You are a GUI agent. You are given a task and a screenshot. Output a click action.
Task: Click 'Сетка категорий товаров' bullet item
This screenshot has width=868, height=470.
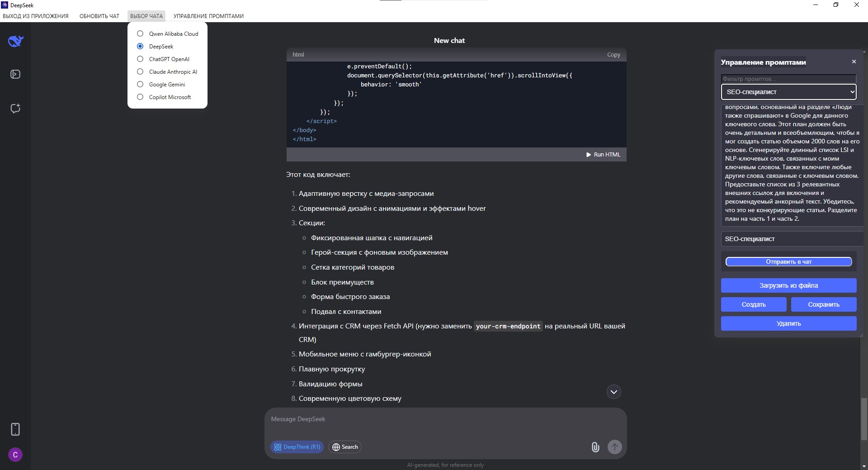tap(353, 267)
